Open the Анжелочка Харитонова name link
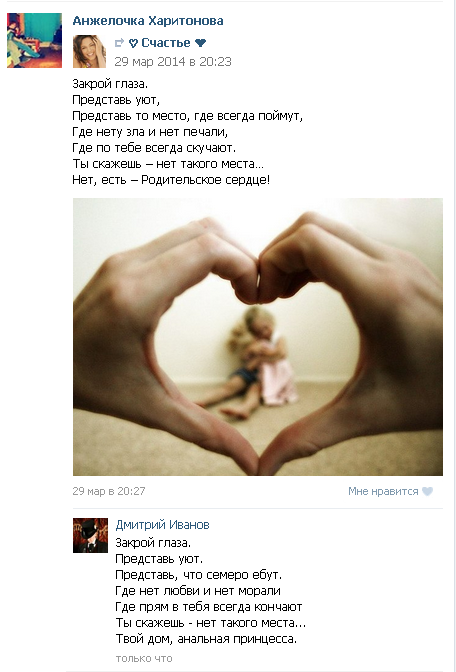 click(x=148, y=21)
